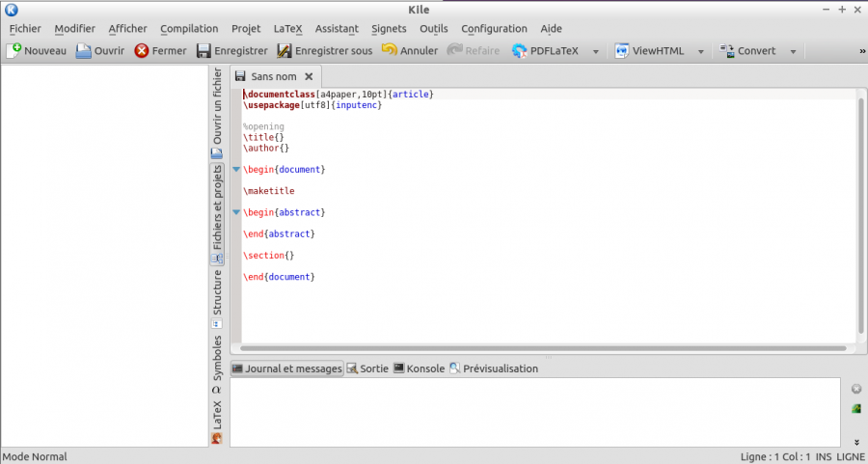Show hidden toolbar items chevron

(x=862, y=51)
